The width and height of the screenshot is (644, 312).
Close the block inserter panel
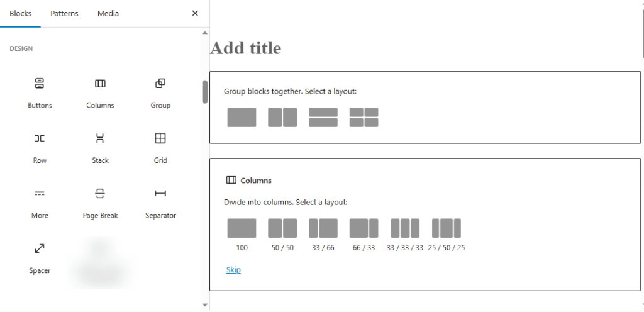[x=195, y=13]
